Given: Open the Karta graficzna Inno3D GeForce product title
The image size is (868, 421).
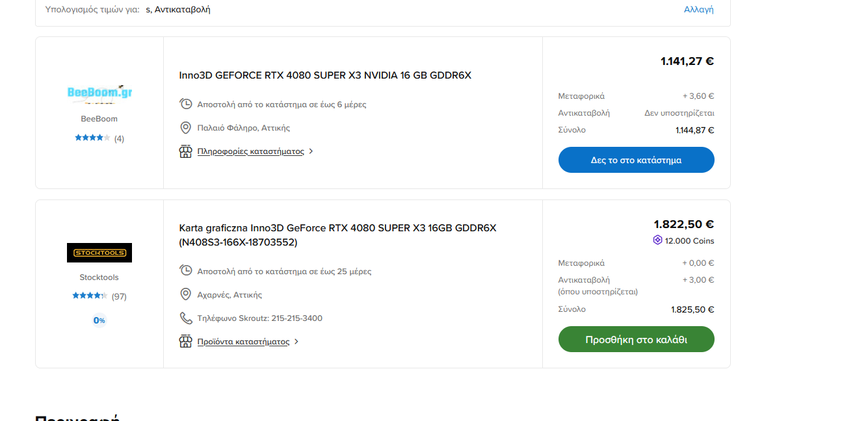Looking at the screenshot, I should (338, 235).
